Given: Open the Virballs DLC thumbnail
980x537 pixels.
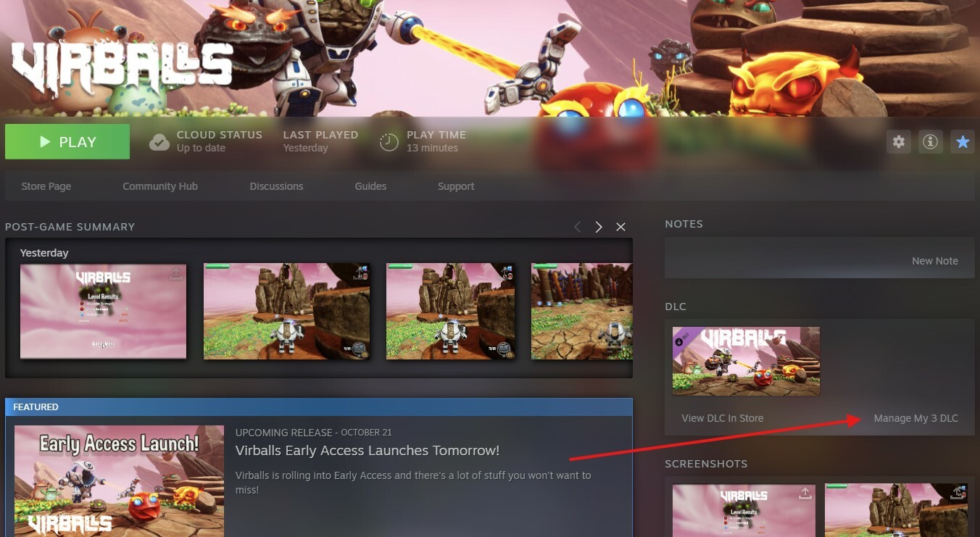Looking at the screenshot, I should (x=746, y=361).
